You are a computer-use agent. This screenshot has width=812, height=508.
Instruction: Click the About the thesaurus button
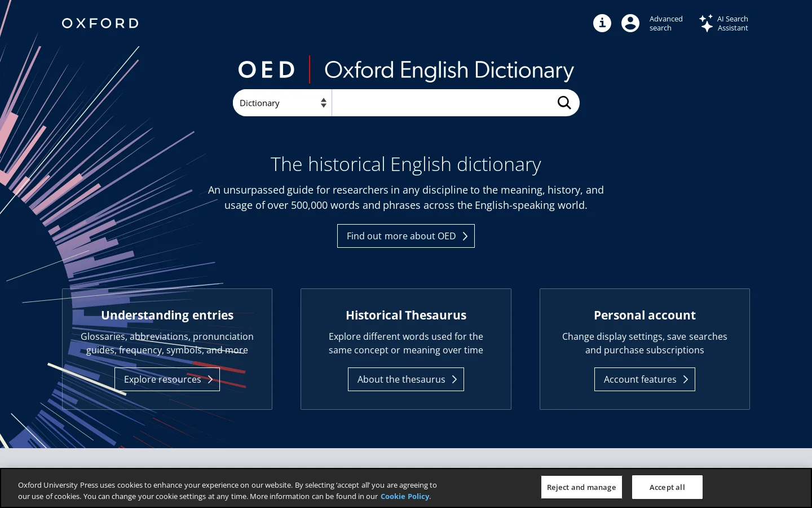tap(406, 379)
